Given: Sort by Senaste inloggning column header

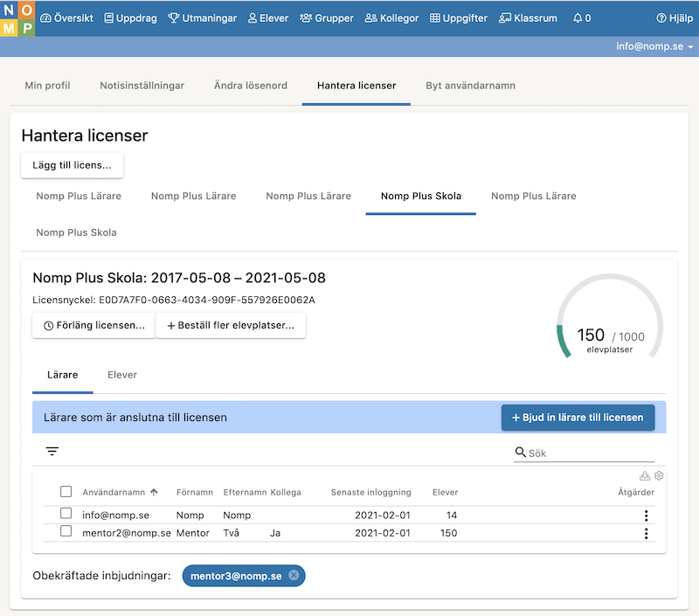Looking at the screenshot, I should click(x=370, y=493).
